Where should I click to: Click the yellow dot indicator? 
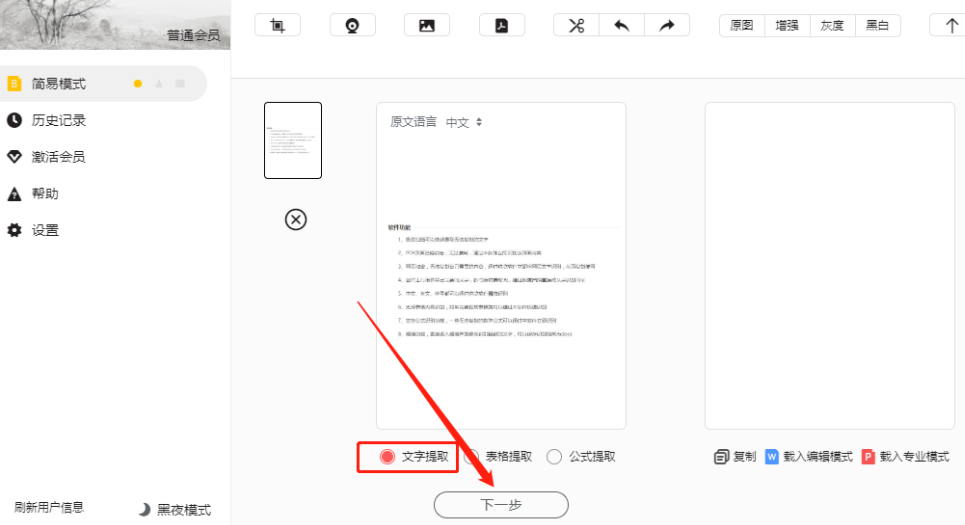[138, 84]
